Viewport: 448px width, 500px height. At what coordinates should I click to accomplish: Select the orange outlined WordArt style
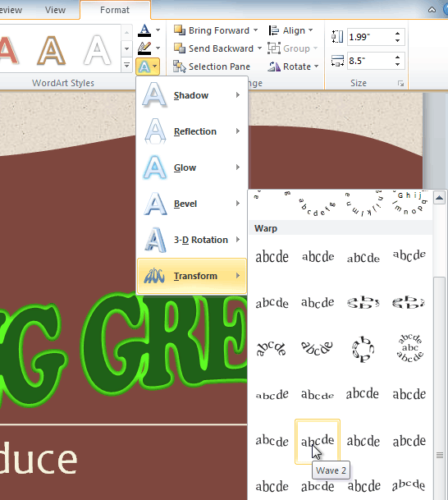(x=52, y=50)
